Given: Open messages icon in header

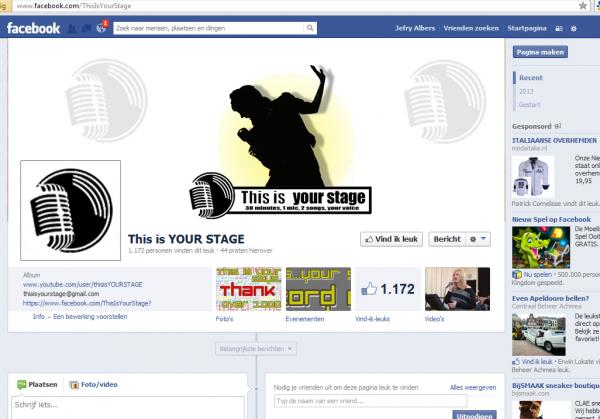Looking at the screenshot, I should coord(86,28).
